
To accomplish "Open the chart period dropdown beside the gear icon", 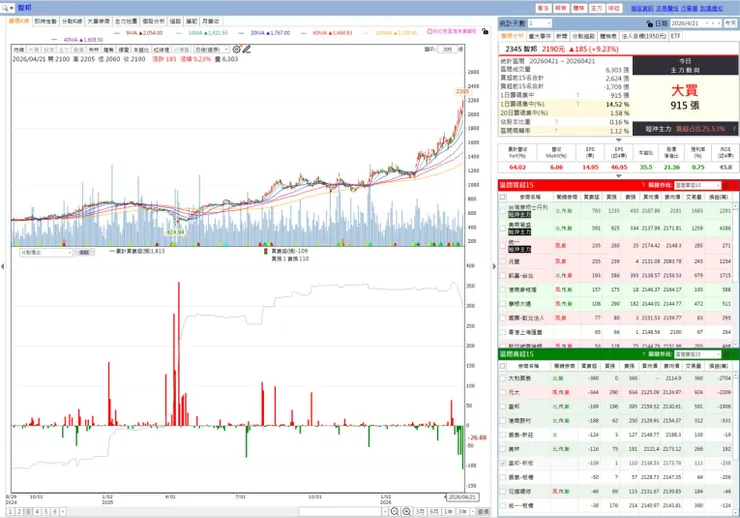I will point(211,50).
